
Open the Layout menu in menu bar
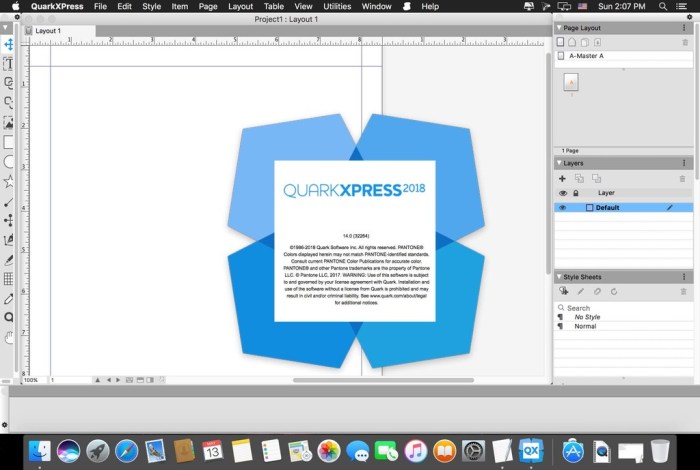click(240, 6)
